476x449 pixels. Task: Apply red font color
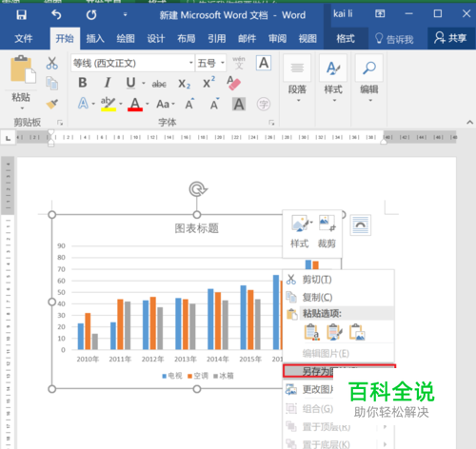click(135, 104)
